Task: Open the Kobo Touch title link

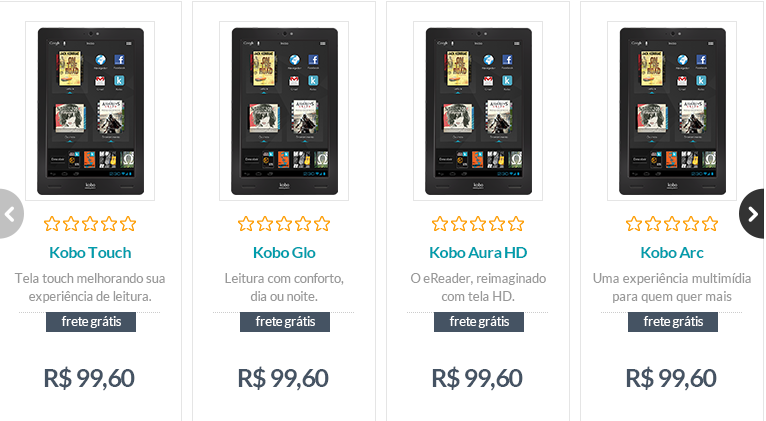Action: 90,253
